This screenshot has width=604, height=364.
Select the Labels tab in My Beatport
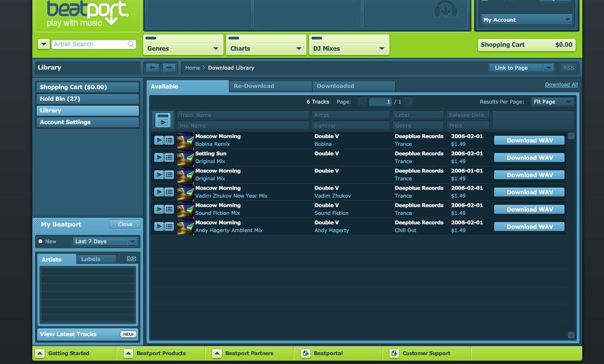coord(96,259)
